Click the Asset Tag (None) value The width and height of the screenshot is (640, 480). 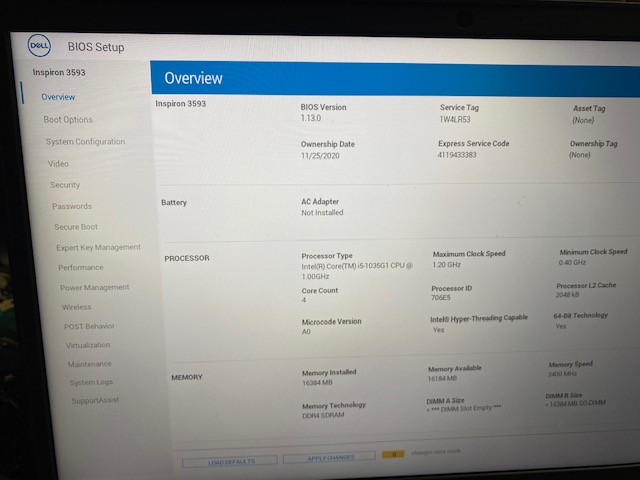583,120
